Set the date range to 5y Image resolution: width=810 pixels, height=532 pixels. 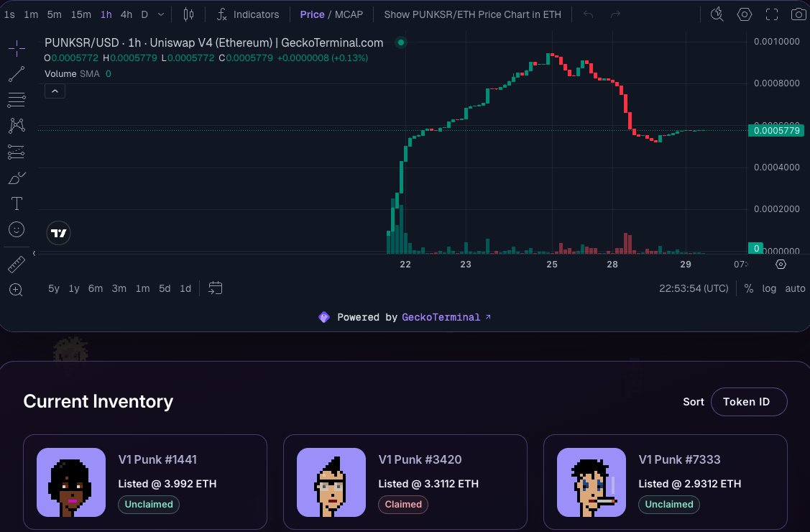click(54, 288)
